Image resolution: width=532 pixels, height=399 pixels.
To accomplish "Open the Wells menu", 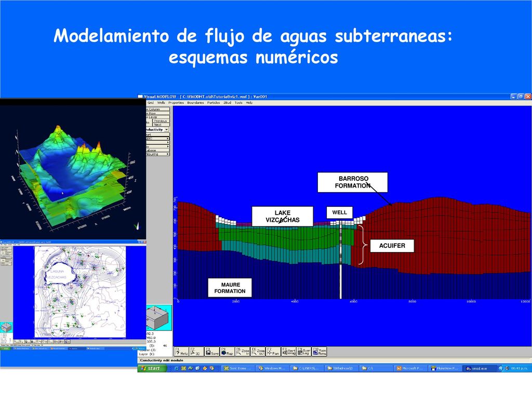I will [x=161, y=102].
